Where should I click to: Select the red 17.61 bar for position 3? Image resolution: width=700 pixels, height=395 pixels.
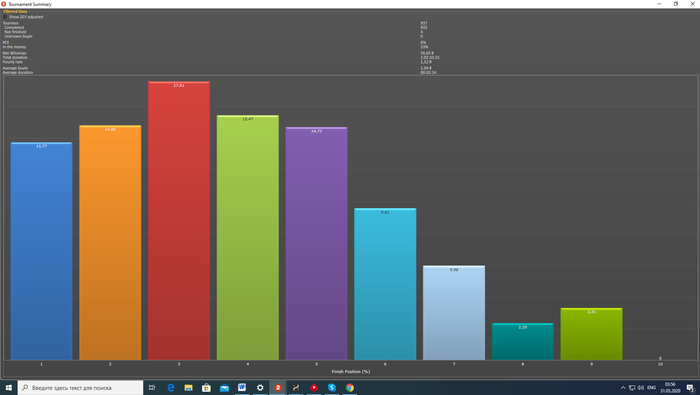coord(179,220)
